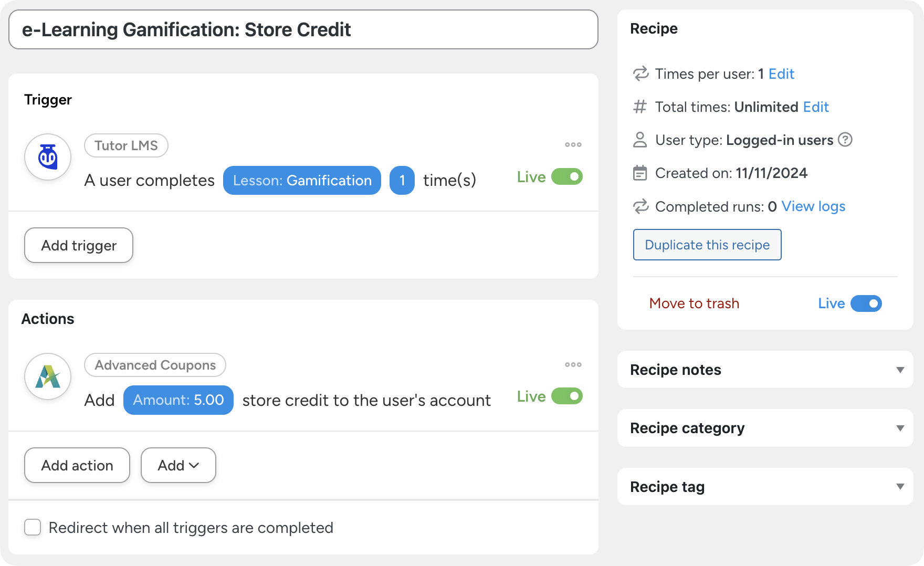Click the Created on: 11/11/2024 text
Screen dimensions: 924x566
(731, 173)
